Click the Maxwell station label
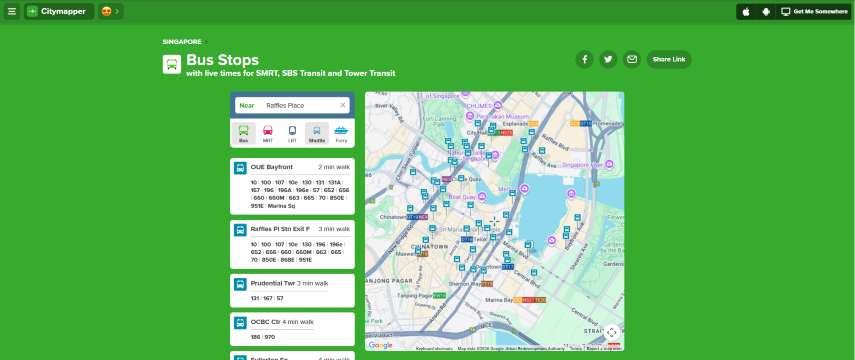855x360 pixels. 412,254
